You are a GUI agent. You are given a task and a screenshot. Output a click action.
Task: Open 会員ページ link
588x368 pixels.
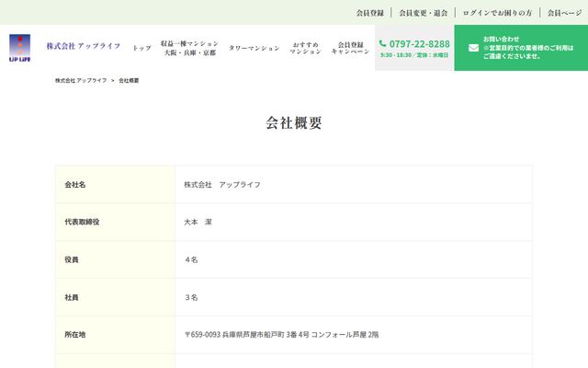[564, 13]
